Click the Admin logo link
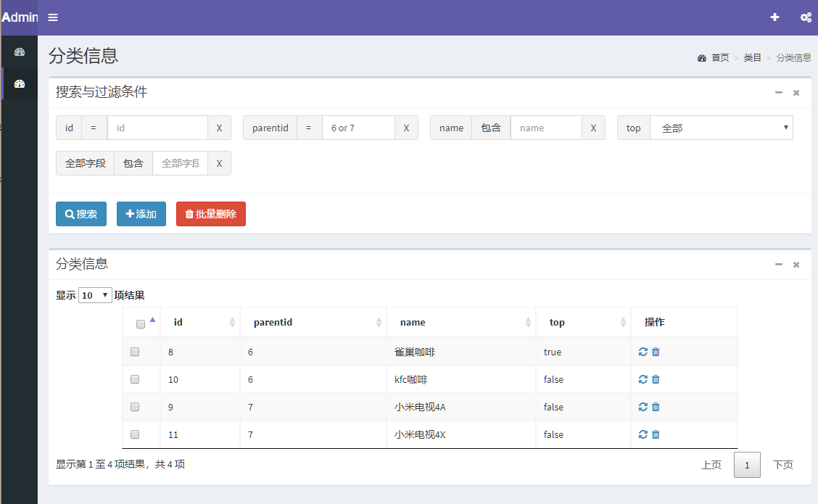 click(x=20, y=17)
